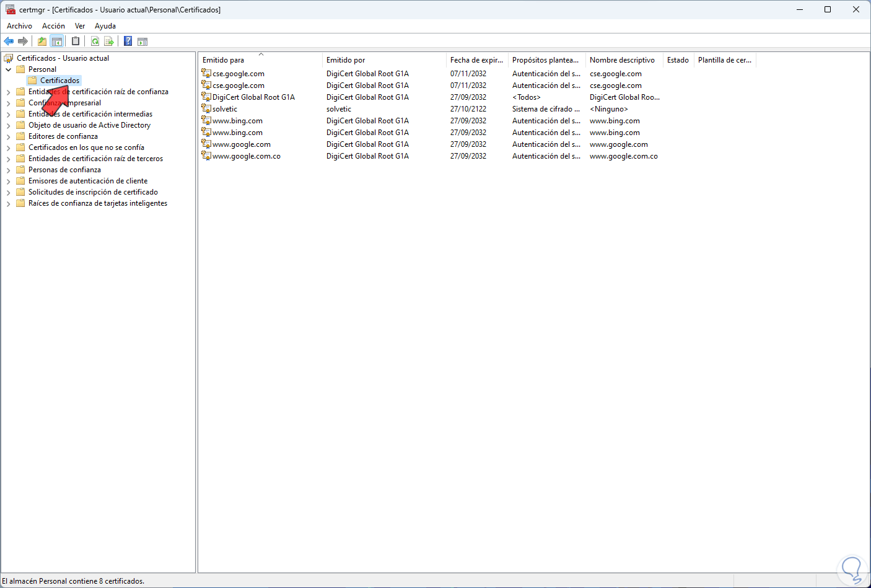
Task: Expand the Editores de confianza node
Action: click(9, 136)
